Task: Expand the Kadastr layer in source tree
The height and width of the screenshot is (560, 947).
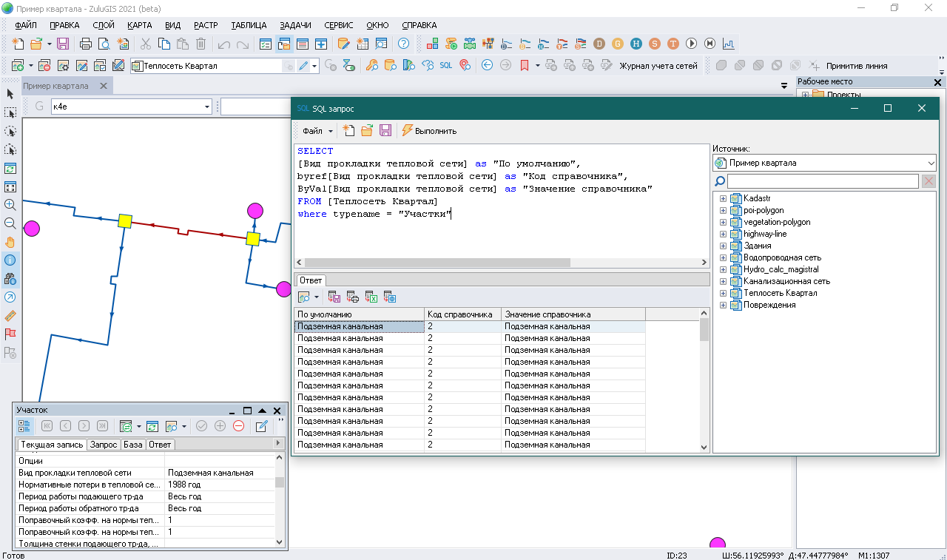Action: (x=723, y=198)
